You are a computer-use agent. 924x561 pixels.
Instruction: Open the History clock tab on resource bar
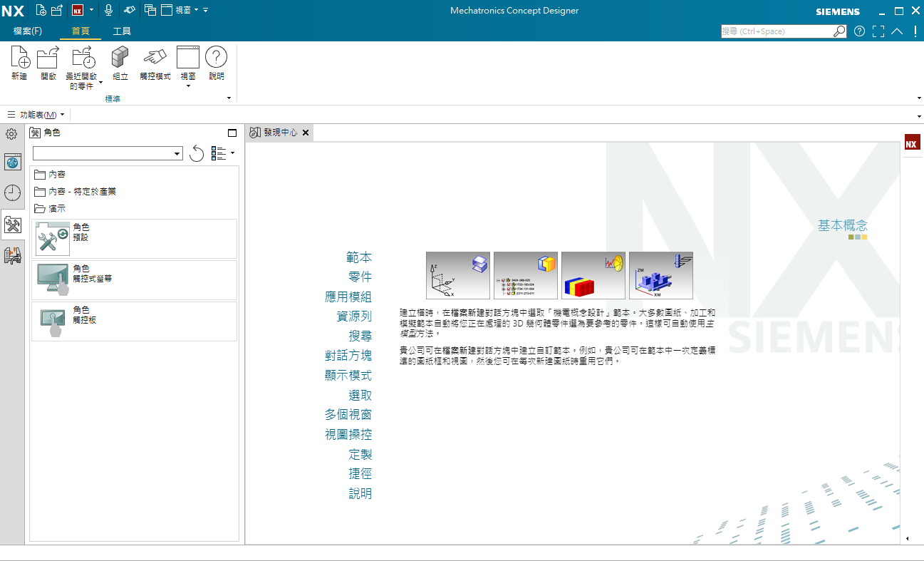click(12, 192)
